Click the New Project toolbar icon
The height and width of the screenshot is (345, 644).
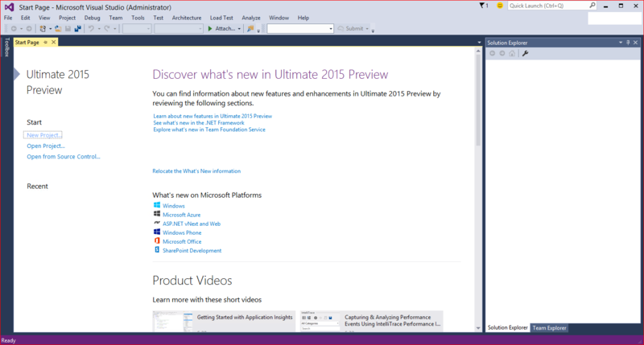pyautogui.click(x=43, y=29)
